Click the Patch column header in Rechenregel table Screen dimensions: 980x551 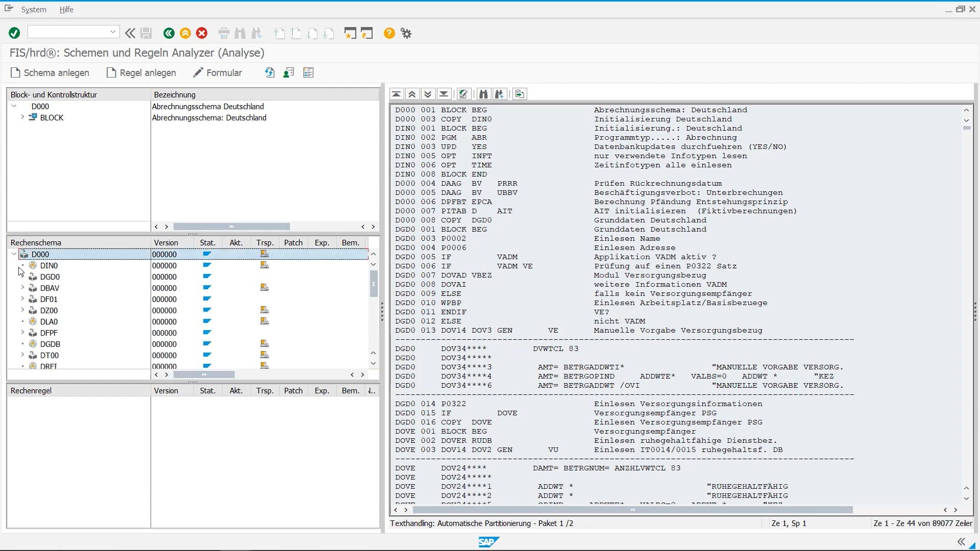point(293,390)
